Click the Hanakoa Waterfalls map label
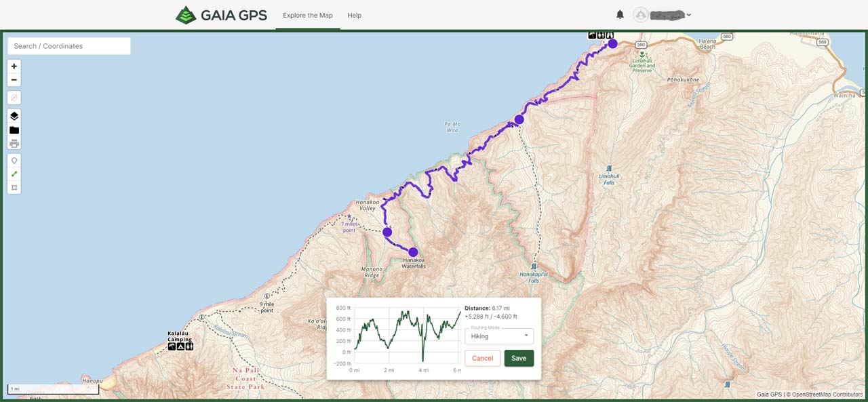This screenshot has height=402, width=868. pyautogui.click(x=414, y=263)
